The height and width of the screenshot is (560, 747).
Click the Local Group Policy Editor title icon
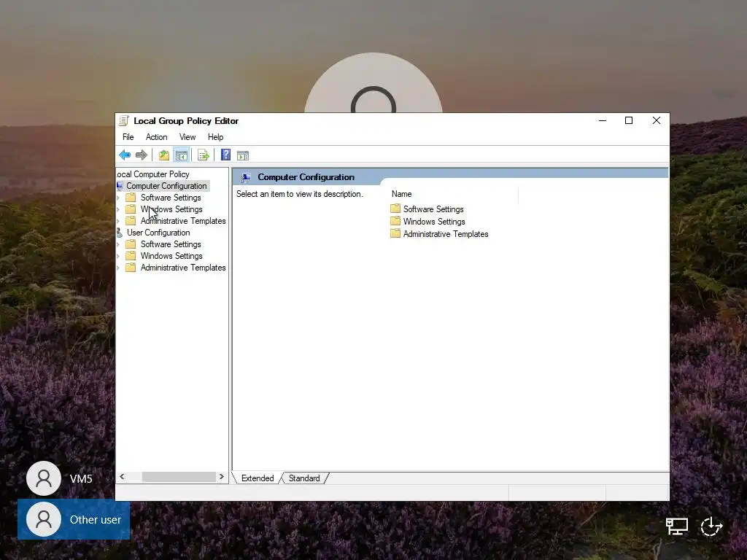(124, 120)
